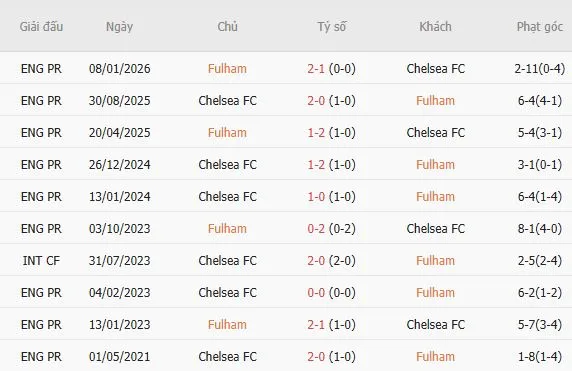Click the Tỷ số column header
The image size is (572, 371).
click(332, 27)
